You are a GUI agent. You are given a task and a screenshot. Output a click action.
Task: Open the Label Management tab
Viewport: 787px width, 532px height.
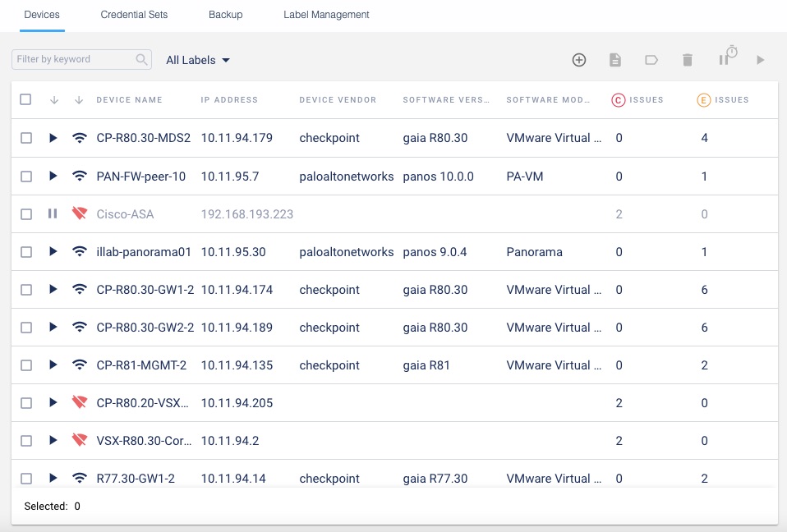(326, 15)
